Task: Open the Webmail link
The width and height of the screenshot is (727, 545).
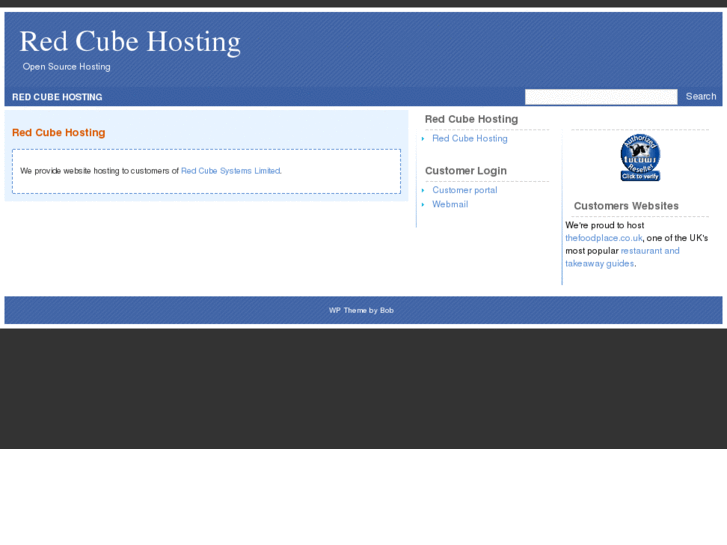Action: [450, 204]
